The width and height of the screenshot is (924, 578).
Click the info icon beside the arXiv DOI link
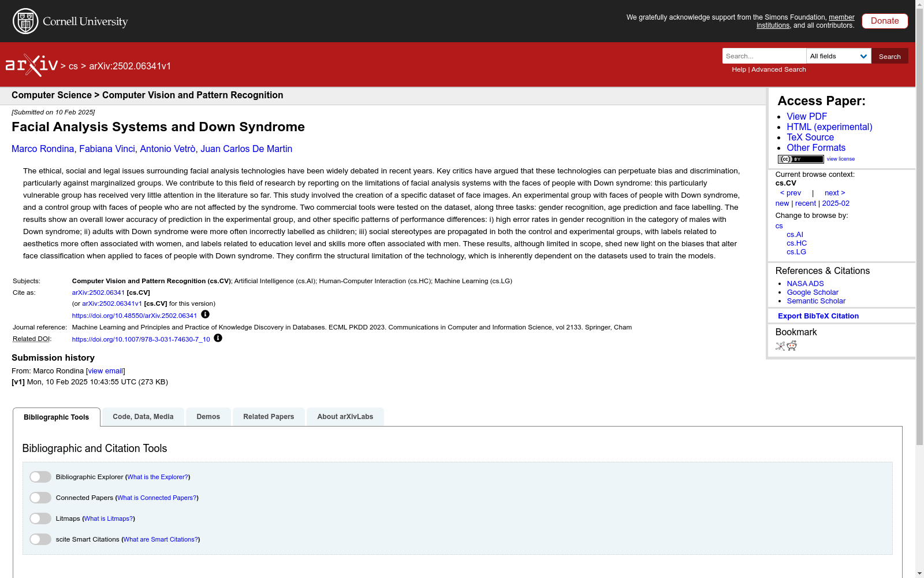click(x=205, y=314)
